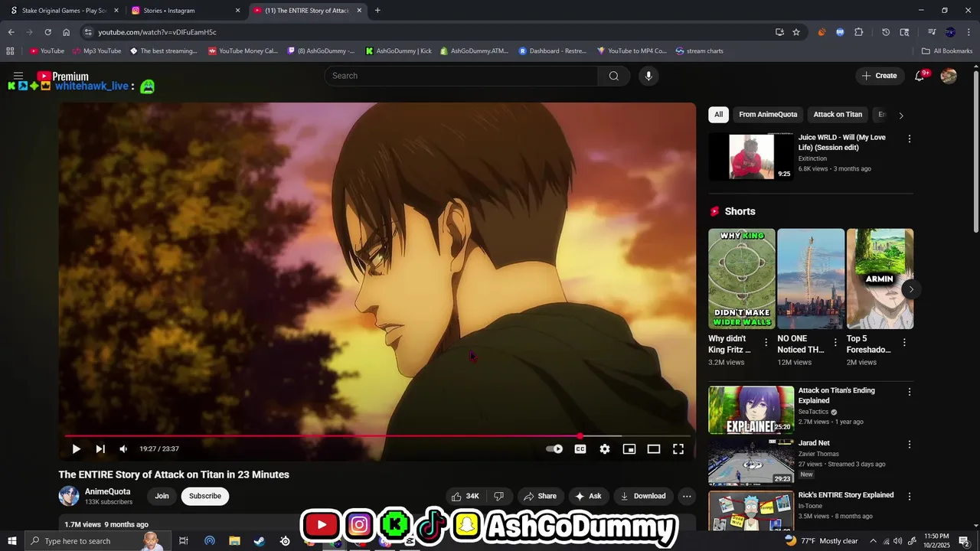Image resolution: width=980 pixels, height=551 pixels.
Task: Open the Windows Start menu
Action: tap(11, 541)
